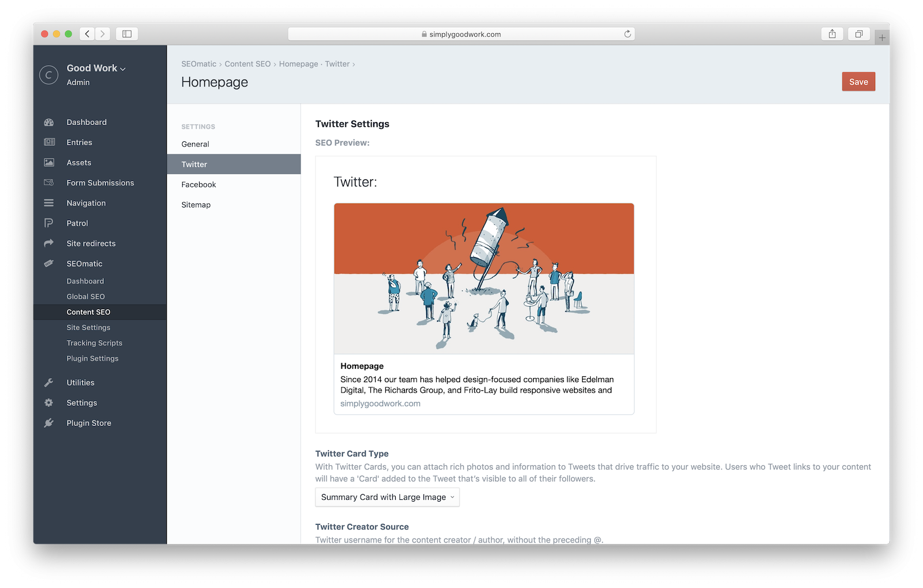This screenshot has width=923, height=588.
Task: Click the Patrol icon in sidebar
Action: click(x=49, y=223)
